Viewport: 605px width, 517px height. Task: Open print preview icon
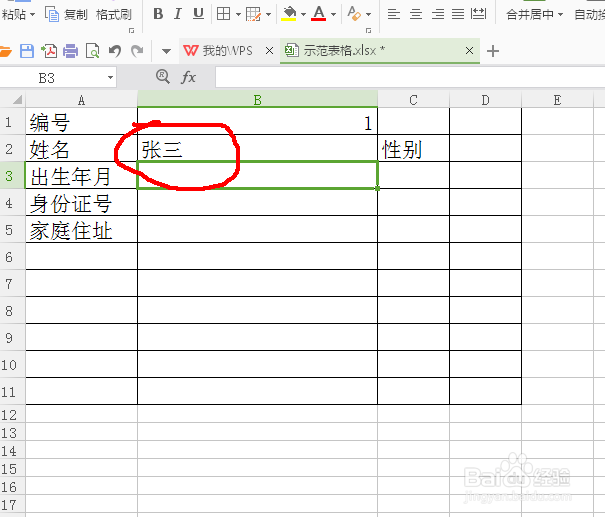[x=93, y=51]
